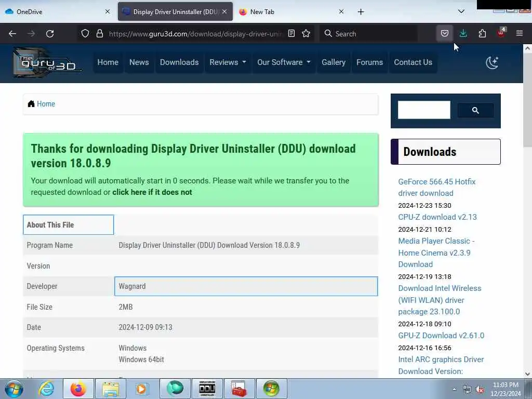Click the Guru3D logo

(47, 62)
